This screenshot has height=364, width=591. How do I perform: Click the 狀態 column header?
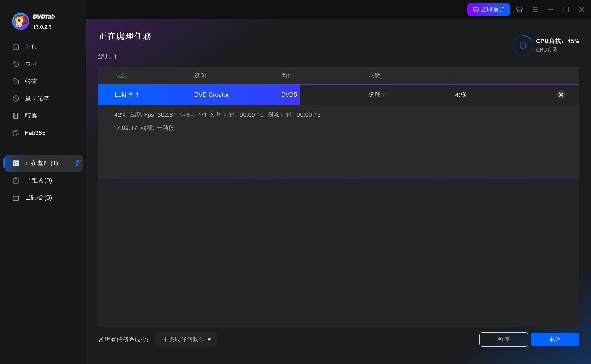click(x=374, y=76)
